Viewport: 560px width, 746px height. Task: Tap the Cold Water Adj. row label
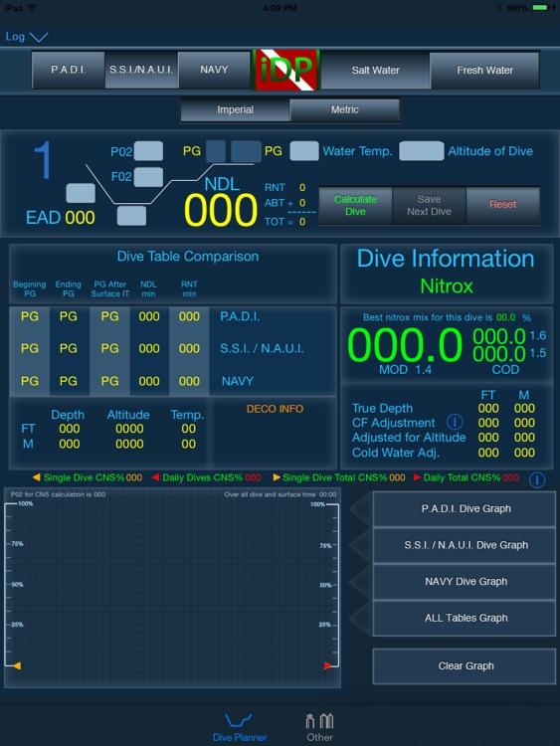(x=395, y=453)
